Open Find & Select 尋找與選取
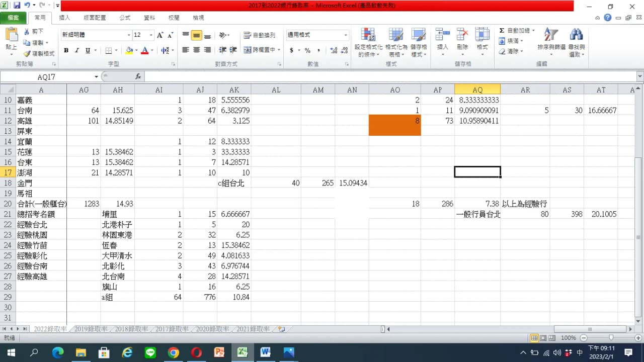Image resolution: width=644 pixels, height=362 pixels. coord(576,42)
